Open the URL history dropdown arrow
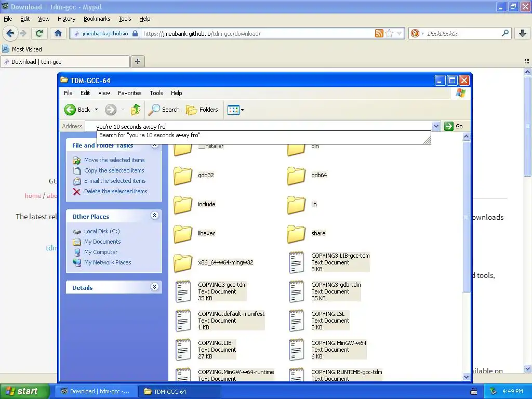 coord(400,33)
